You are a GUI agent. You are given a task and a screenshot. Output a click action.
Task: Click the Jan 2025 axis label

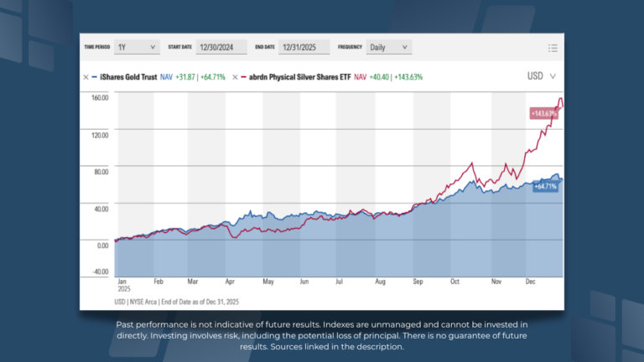coord(122,286)
